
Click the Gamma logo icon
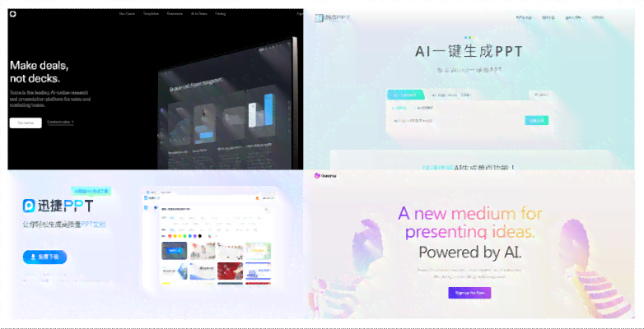317,175
